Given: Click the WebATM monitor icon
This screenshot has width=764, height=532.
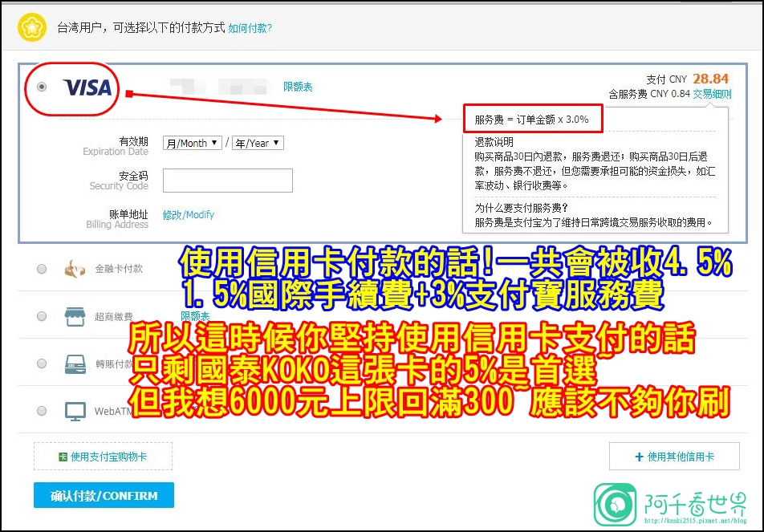Looking at the screenshot, I should [75, 412].
